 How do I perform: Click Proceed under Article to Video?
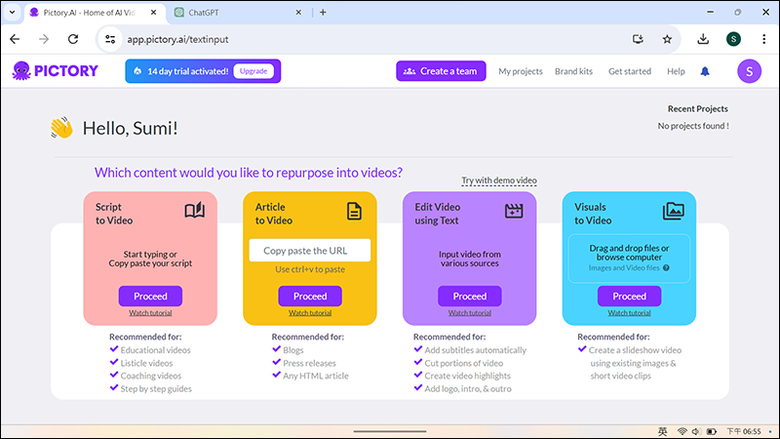(310, 296)
